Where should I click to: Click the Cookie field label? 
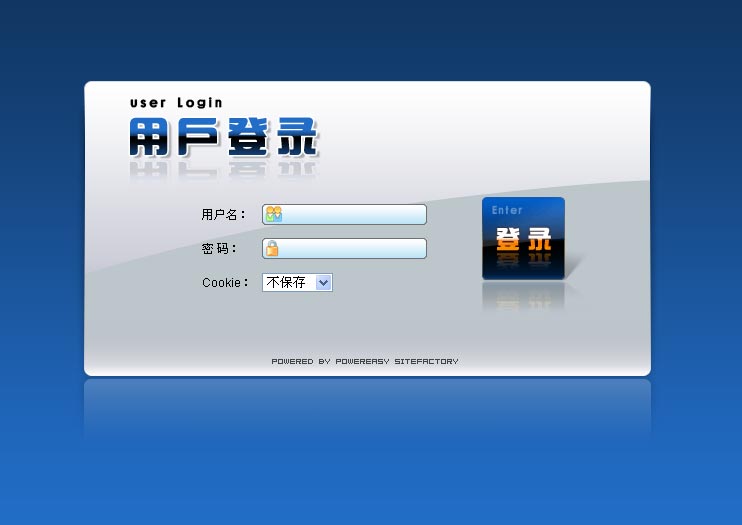click(x=225, y=283)
